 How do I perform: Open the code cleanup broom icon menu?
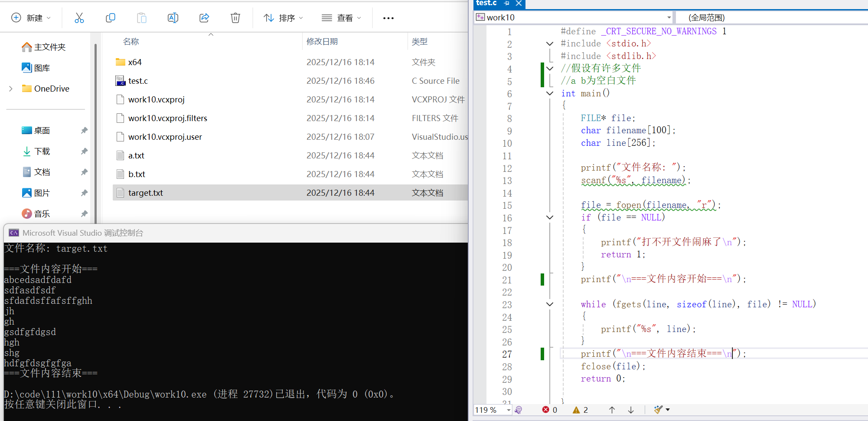click(662, 410)
